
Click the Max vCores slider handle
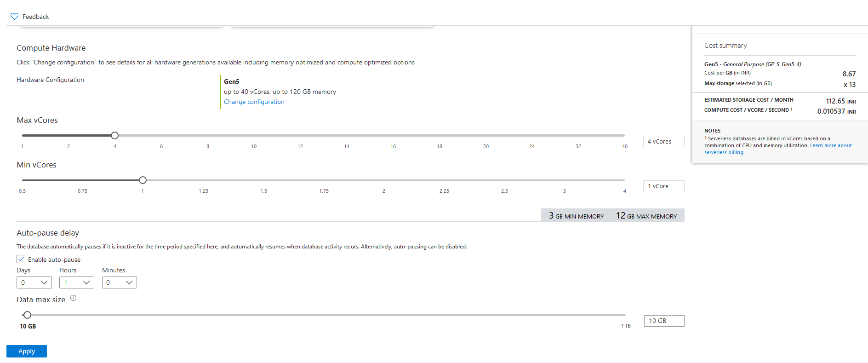(x=115, y=135)
